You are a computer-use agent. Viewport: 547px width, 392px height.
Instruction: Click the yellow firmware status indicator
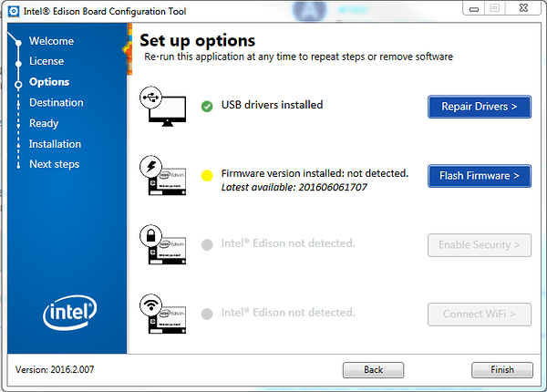pos(207,175)
